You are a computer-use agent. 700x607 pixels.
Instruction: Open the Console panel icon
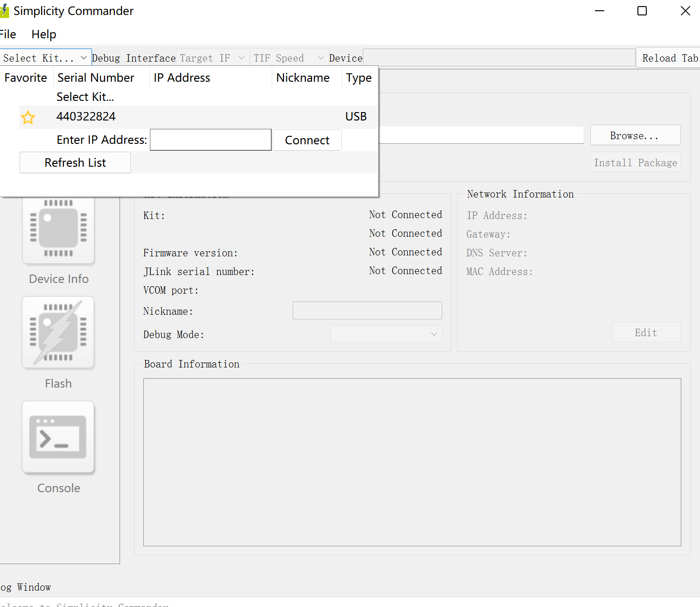pos(58,437)
